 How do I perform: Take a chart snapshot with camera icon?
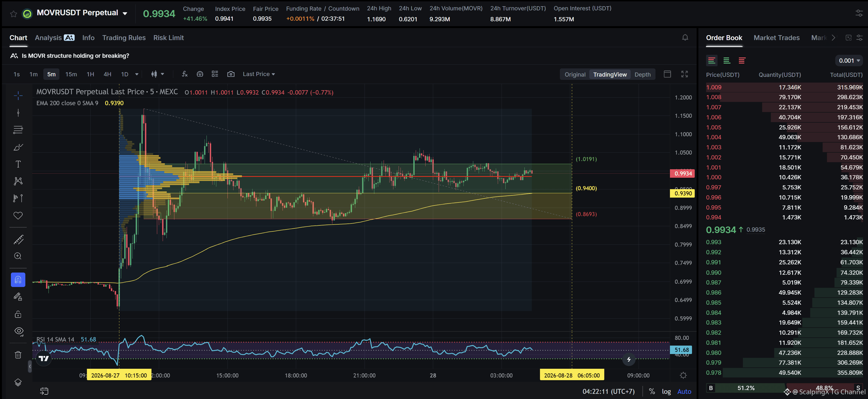(231, 74)
